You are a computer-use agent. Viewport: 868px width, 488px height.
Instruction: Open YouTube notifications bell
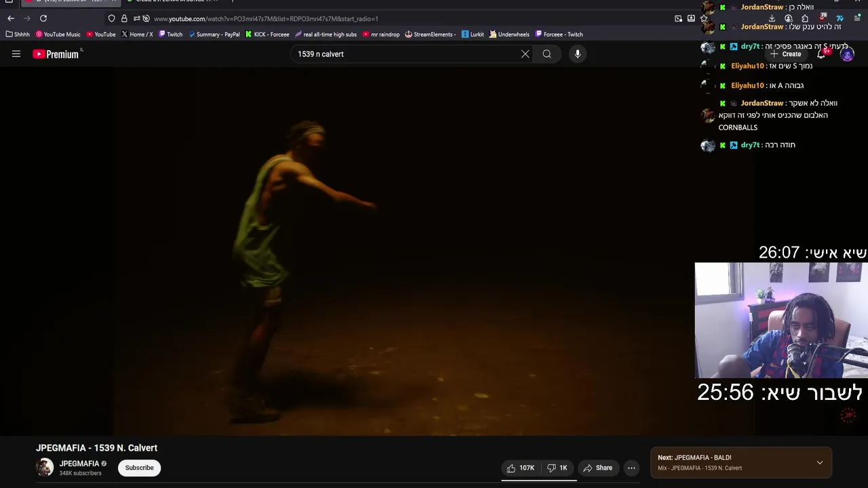821,54
